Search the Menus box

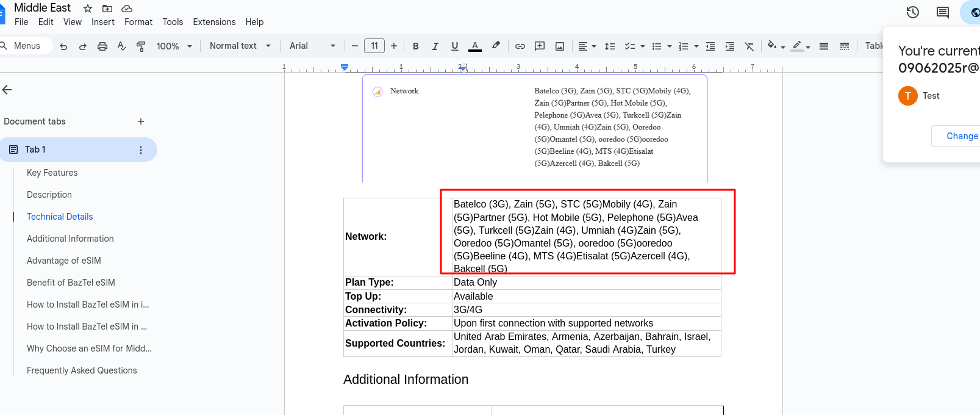(24, 46)
